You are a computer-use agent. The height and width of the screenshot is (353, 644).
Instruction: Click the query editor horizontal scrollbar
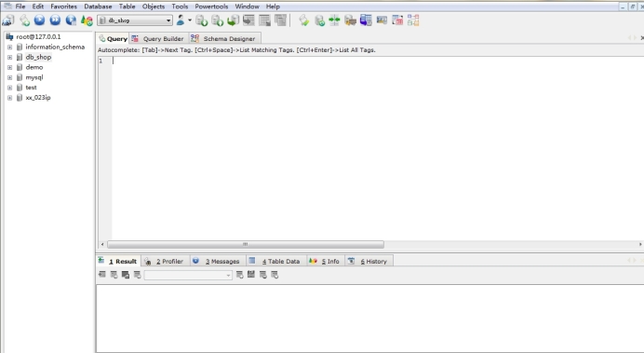pos(246,245)
